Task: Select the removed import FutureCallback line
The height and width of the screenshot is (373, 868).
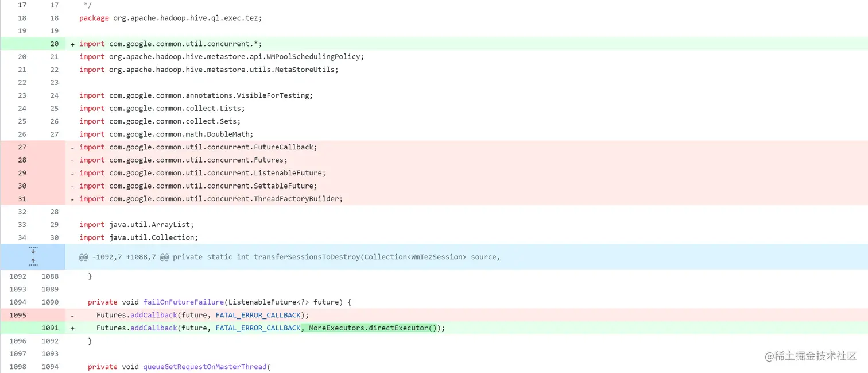Action: [198, 147]
